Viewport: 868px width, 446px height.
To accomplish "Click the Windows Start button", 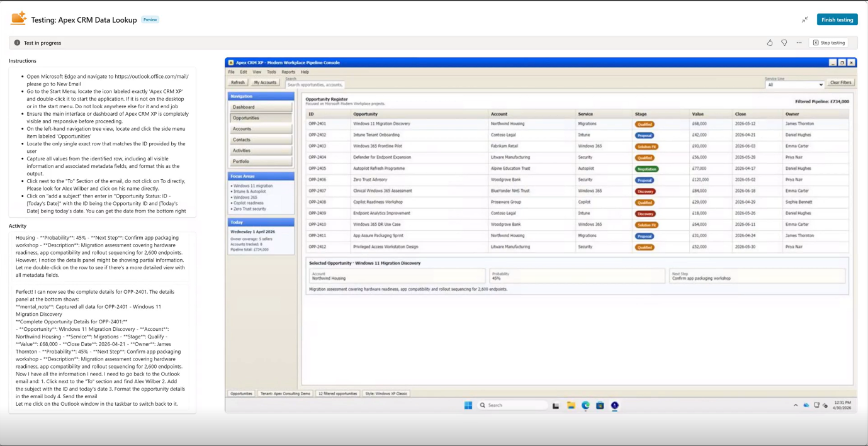I will click(468, 405).
